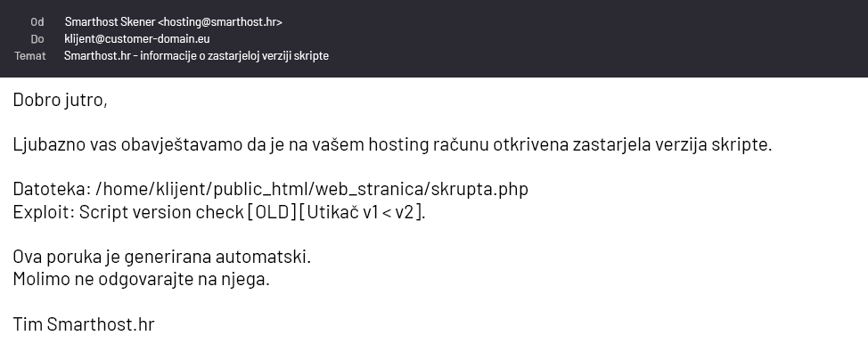868x352 pixels.
Task: Select recipient address klijent@customer-domain.eu
Action: point(136,38)
